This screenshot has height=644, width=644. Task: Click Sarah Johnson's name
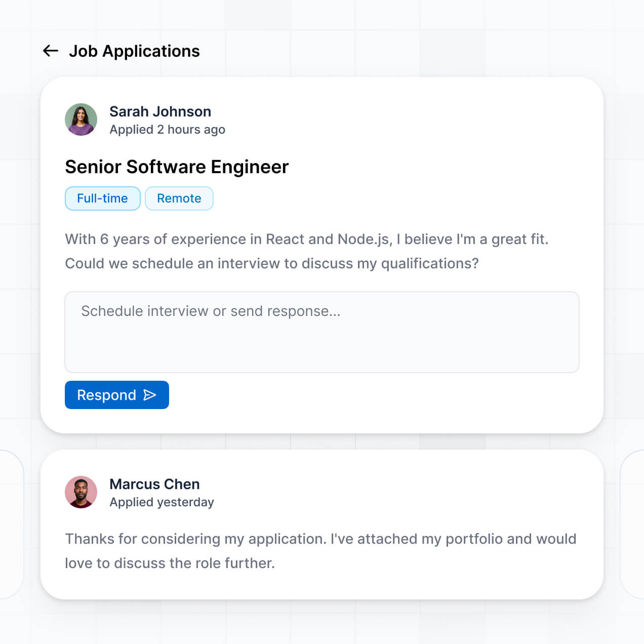pyautogui.click(x=160, y=111)
